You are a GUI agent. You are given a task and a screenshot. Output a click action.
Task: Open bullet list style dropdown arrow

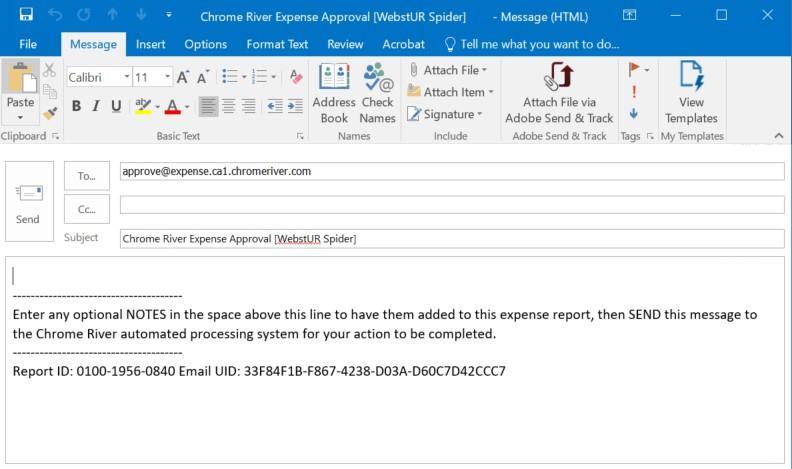click(x=244, y=77)
